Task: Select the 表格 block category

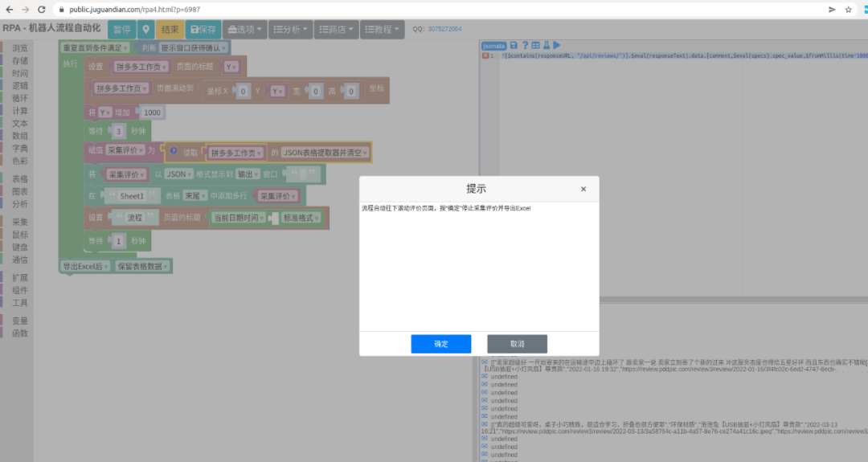Action: [20, 179]
